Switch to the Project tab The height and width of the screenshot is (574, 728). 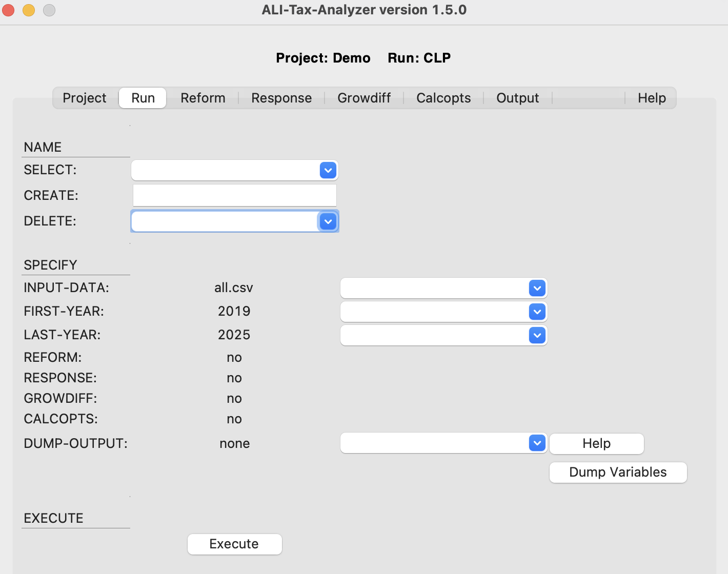pyautogui.click(x=84, y=97)
